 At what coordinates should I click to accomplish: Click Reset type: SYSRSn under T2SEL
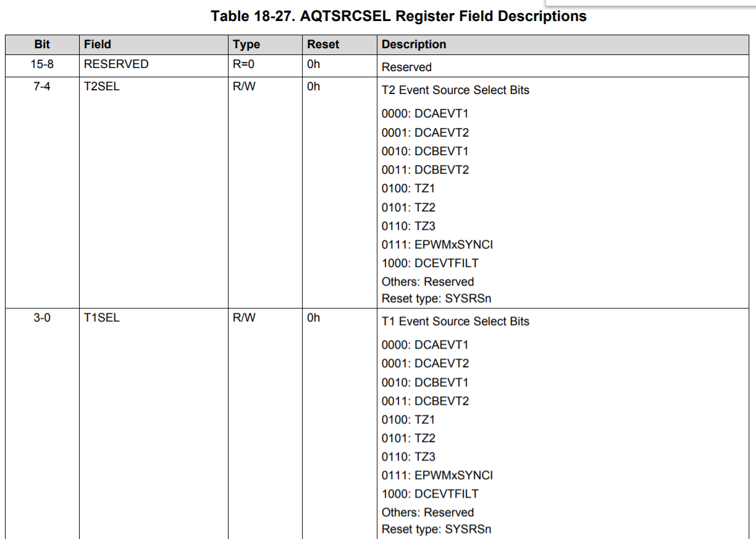coord(437,299)
